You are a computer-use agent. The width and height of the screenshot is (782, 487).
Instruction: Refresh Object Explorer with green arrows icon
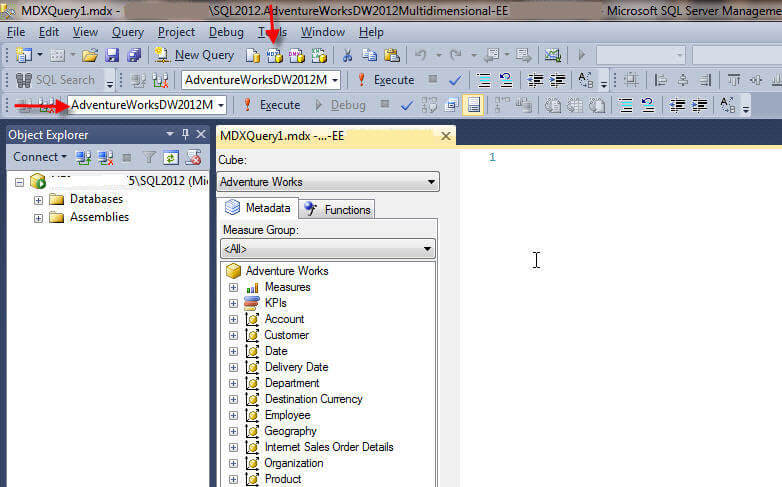click(171, 158)
